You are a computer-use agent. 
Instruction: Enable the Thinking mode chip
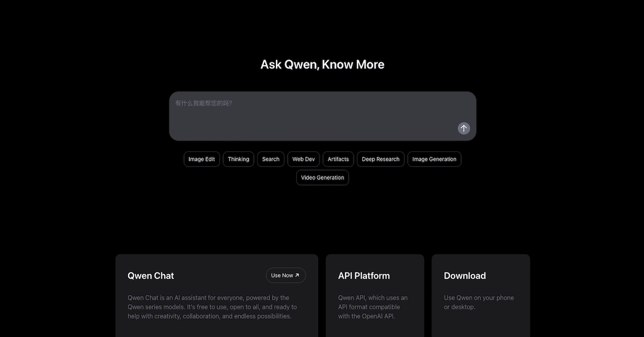click(238, 159)
